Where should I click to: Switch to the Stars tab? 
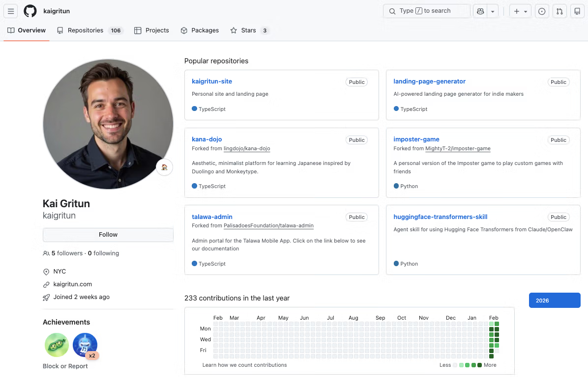point(248,30)
